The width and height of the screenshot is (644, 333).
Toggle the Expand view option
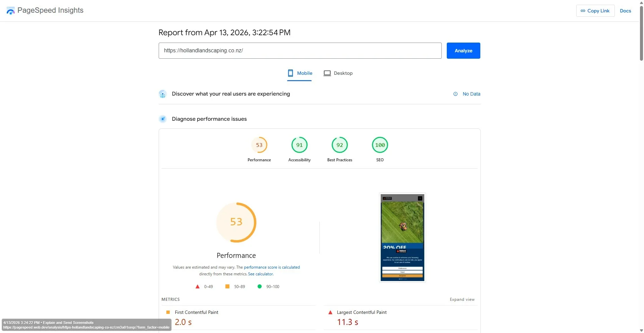(x=462, y=299)
